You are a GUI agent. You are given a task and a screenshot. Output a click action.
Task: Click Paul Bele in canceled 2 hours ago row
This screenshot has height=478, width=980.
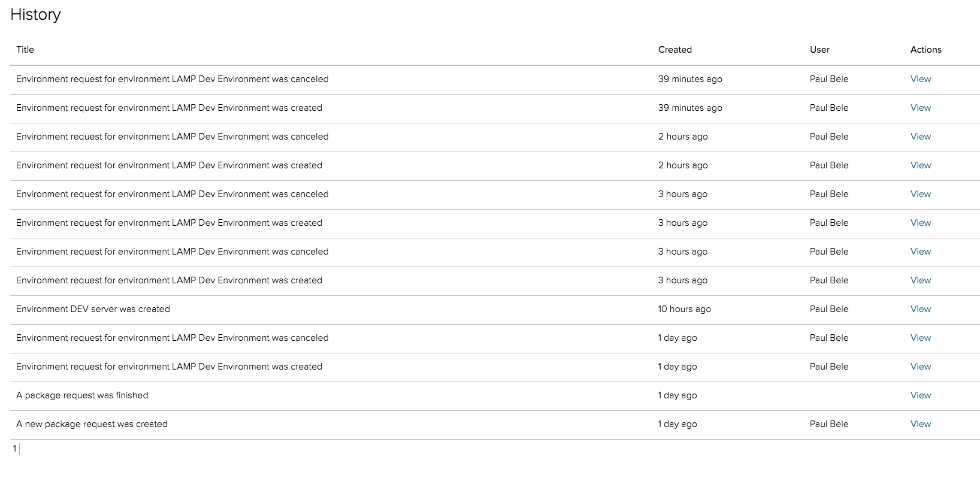point(829,137)
